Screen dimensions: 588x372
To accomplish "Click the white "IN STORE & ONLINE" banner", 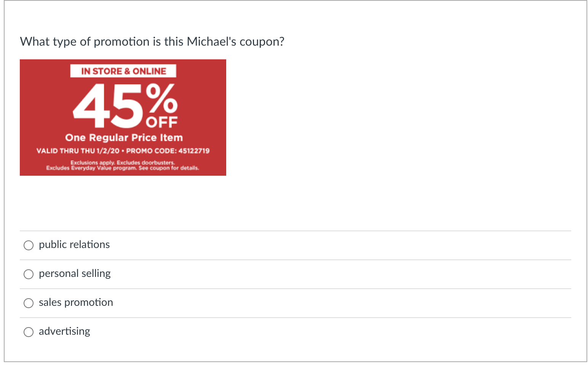I will [123, 71].
